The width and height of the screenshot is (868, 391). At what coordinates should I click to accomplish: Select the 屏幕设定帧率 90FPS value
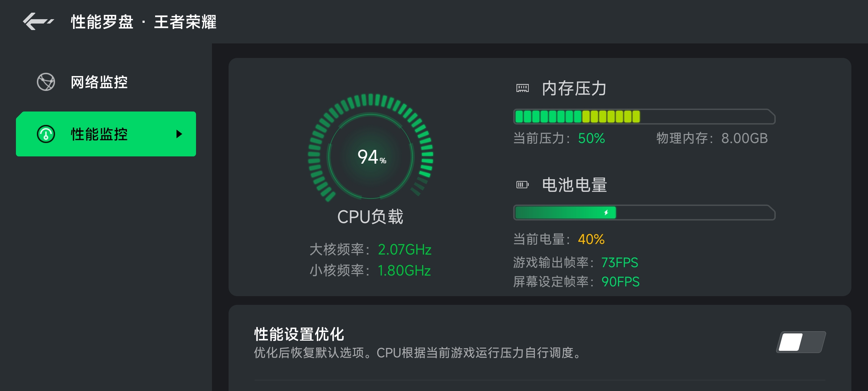tap(620, 282)
